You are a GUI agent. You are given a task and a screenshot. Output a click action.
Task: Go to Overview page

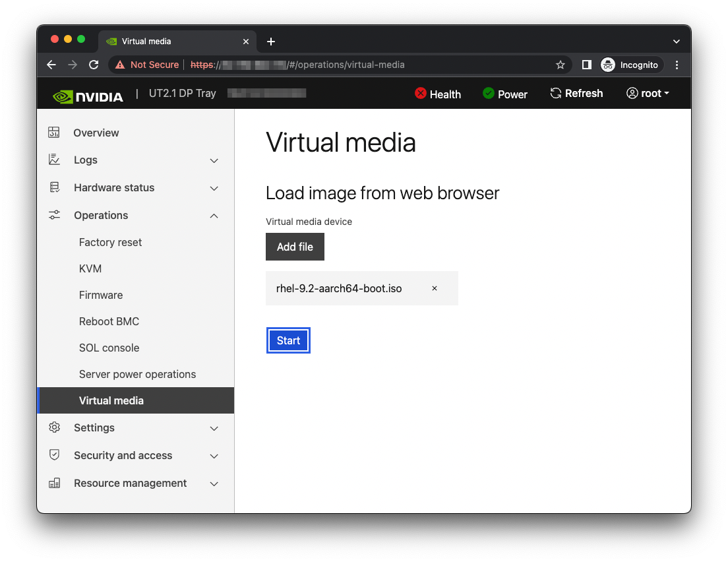click(x=96, y=133)
